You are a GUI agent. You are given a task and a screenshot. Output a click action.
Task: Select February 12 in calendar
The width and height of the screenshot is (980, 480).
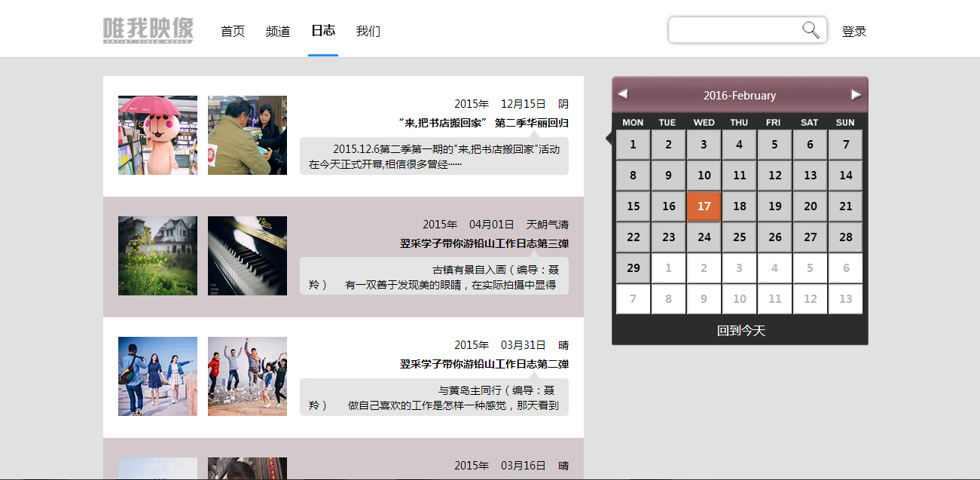[775, 176]
